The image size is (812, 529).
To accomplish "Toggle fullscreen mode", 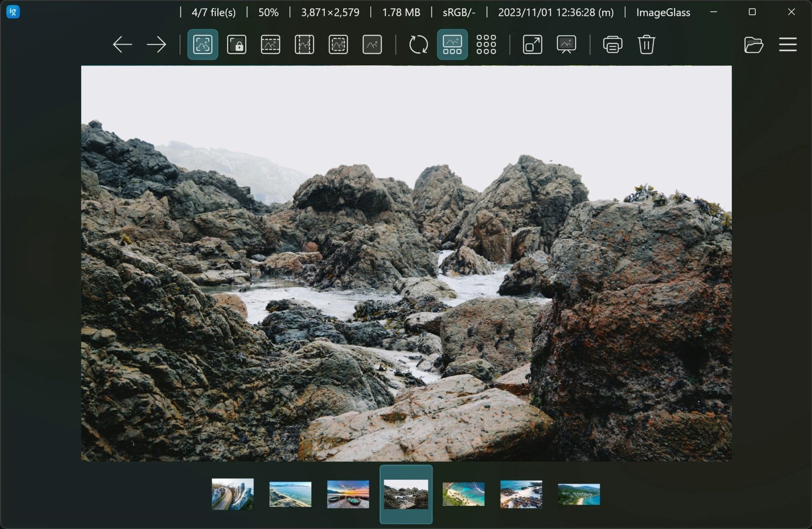I will point(532,44).
